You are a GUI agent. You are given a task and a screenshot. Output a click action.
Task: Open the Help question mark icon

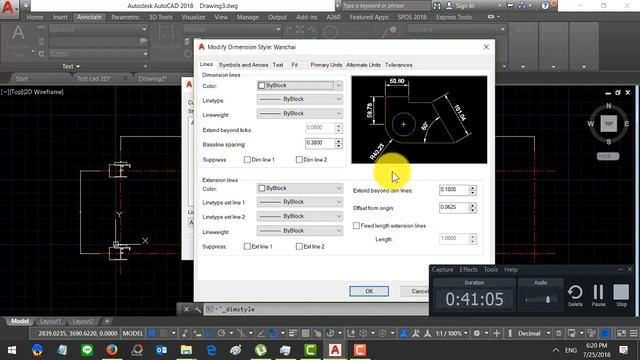click(545, 6)
